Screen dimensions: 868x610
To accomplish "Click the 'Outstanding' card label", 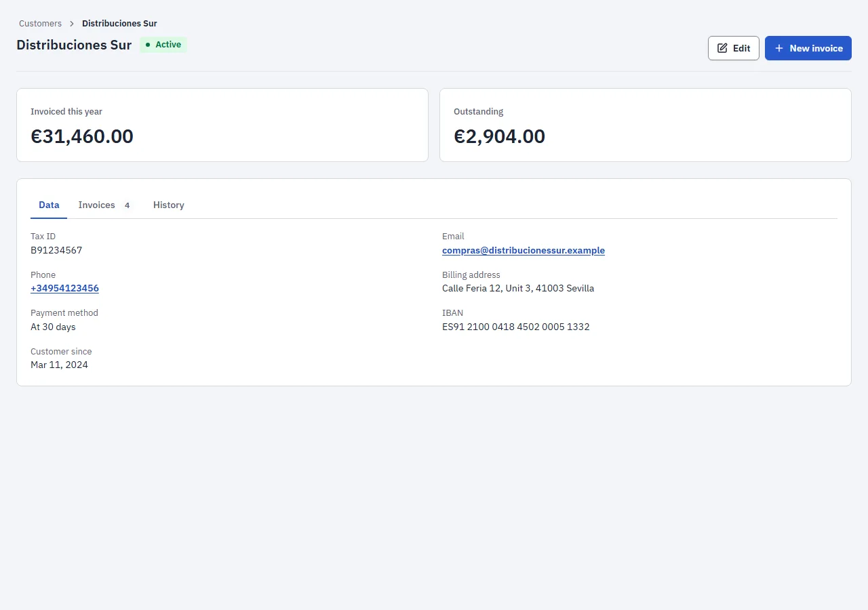I will [x=478, y=111].
